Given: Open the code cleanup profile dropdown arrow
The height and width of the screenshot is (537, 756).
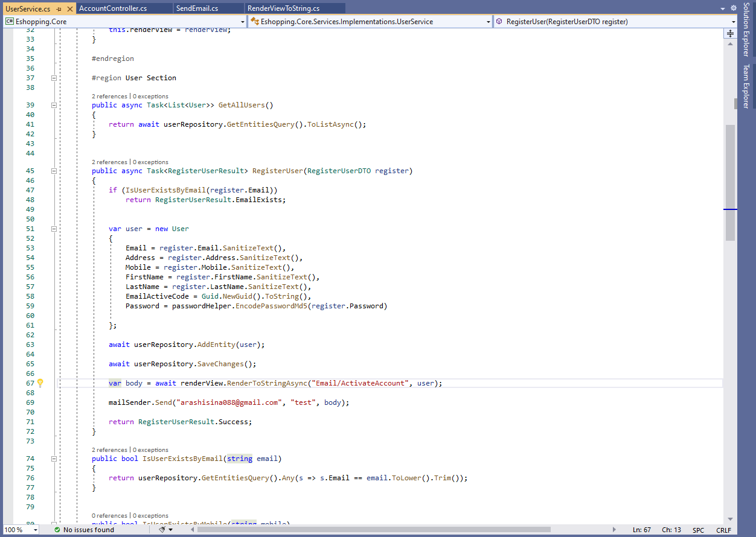Looking at the screenshot, I should pyautogui.click(x=171, y=530).
